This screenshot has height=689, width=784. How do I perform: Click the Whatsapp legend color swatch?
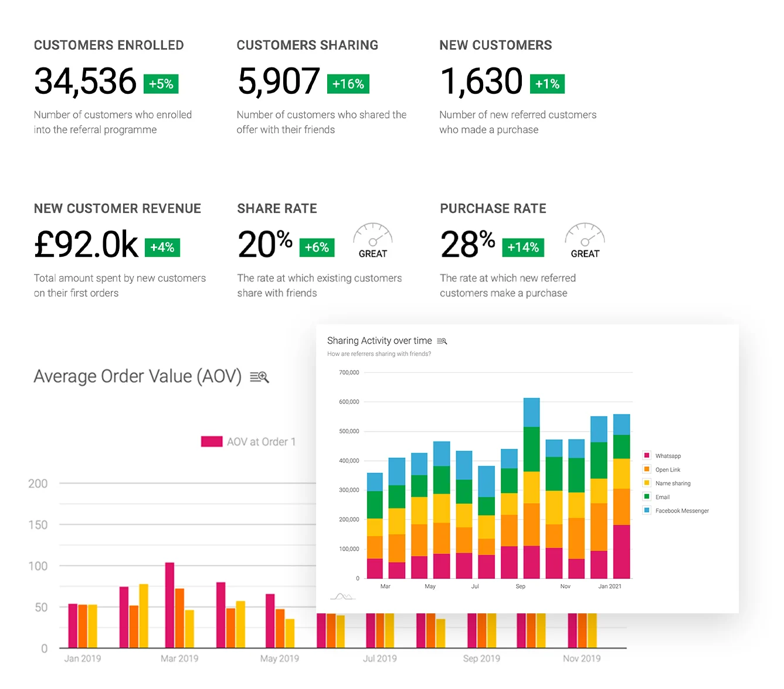click(647, 456)
